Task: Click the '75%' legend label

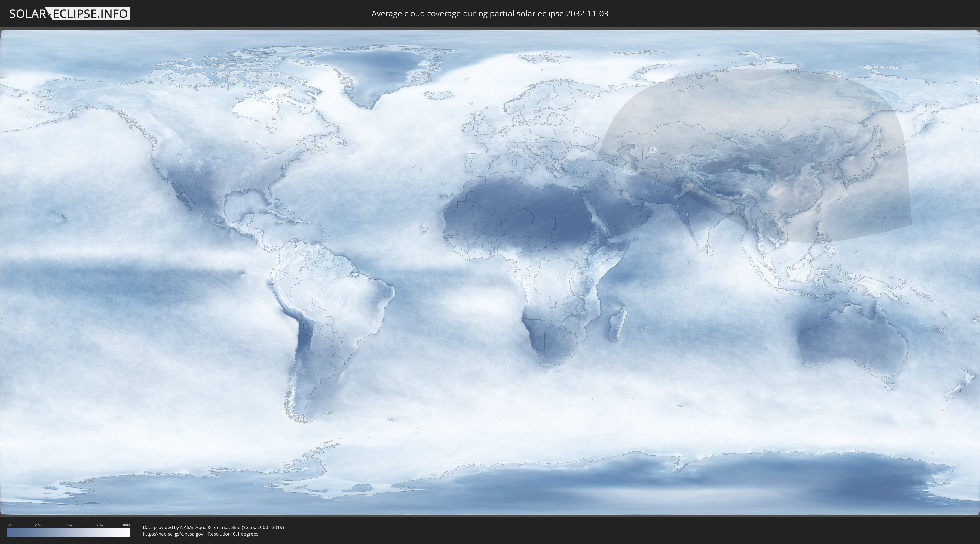Action: (x=99, y=525)
